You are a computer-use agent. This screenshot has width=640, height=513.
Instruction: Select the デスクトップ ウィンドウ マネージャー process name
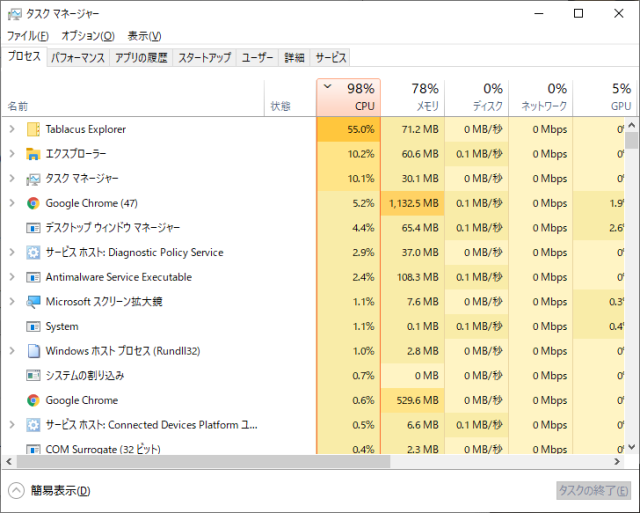[113, 228]
